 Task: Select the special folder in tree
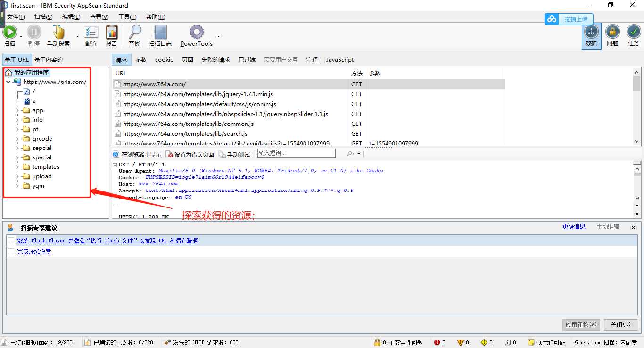[41, 157]
